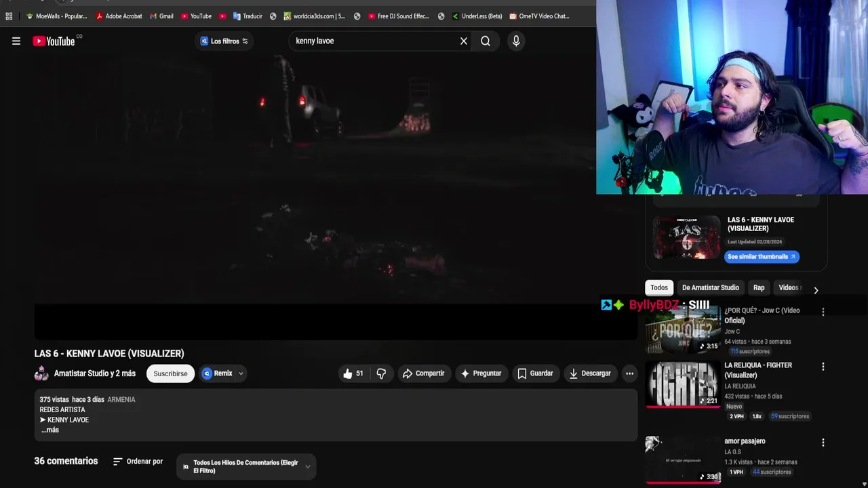Start voice search with microphone
The width and height of the screenshot is (868, 488).
click(516, 41)
